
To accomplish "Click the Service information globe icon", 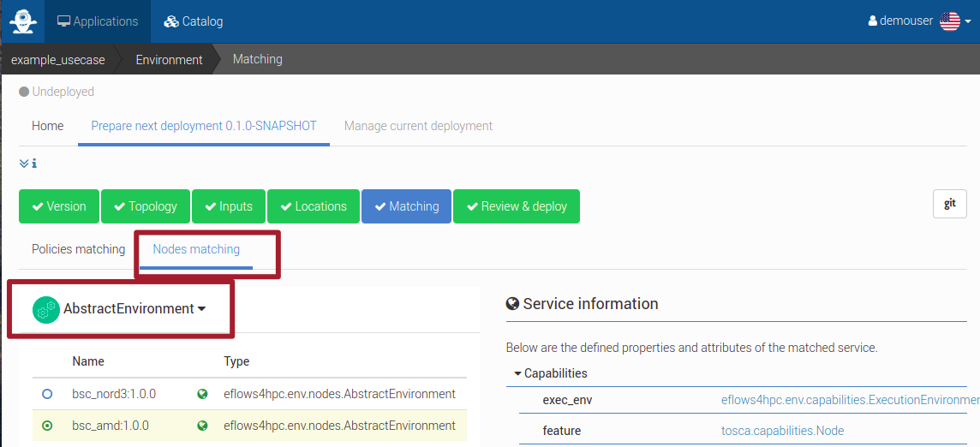I will (x=512, y=305).
